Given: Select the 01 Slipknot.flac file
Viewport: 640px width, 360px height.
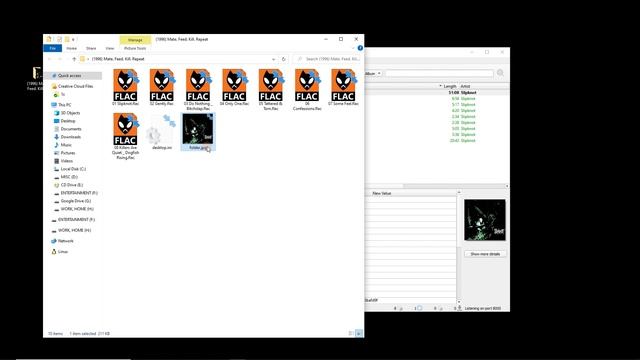Looking at the screenshot, I should point(125,87).
